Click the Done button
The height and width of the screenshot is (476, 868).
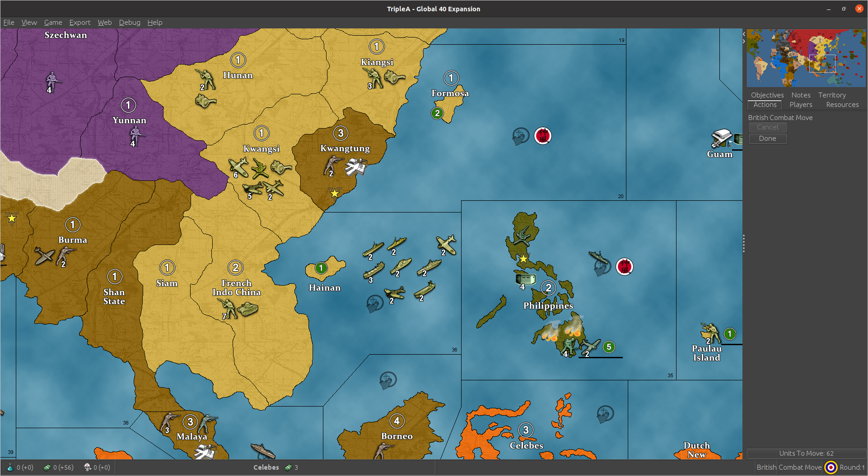767,139
